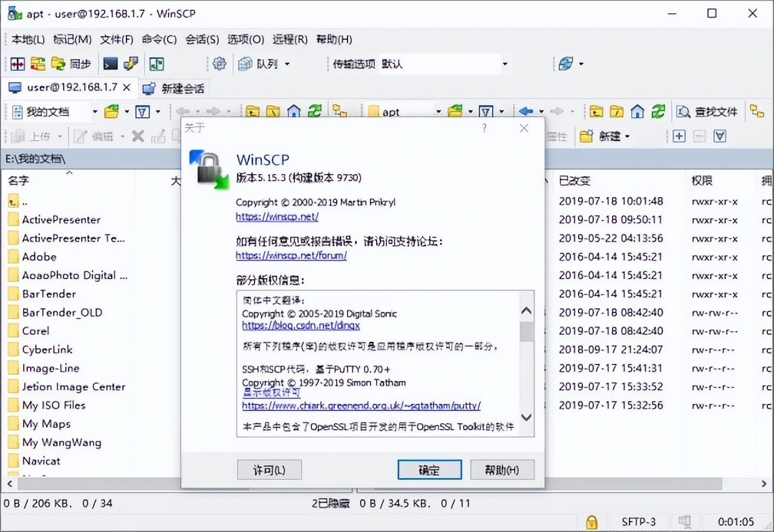Image resolution: width=774 pixels, height=532 pixels.
Task: Click the invert selection icon
Action: 720,136
